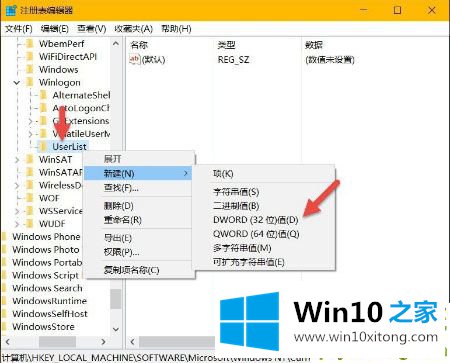Select the WindowsSelfHost key
The height and width of the screenshot is (363, 450).
[x=50, y=314]
